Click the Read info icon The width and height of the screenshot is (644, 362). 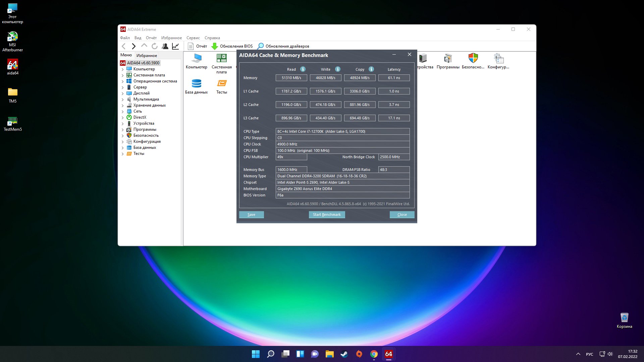point(303,69)
